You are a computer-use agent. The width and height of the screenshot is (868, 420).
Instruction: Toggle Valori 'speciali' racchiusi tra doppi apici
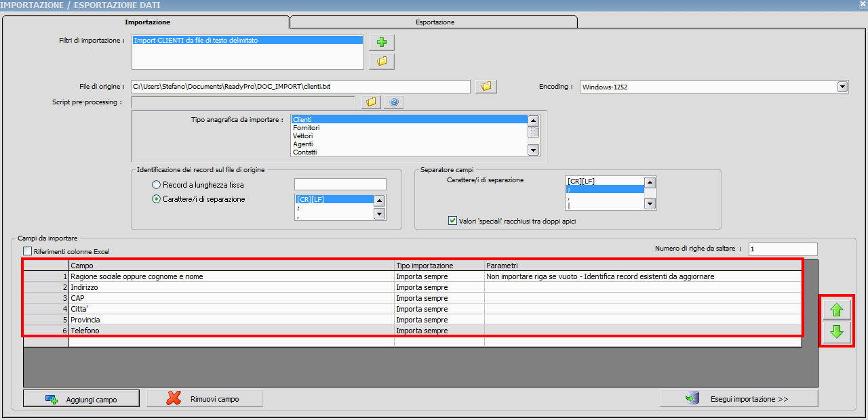[453, 221]
